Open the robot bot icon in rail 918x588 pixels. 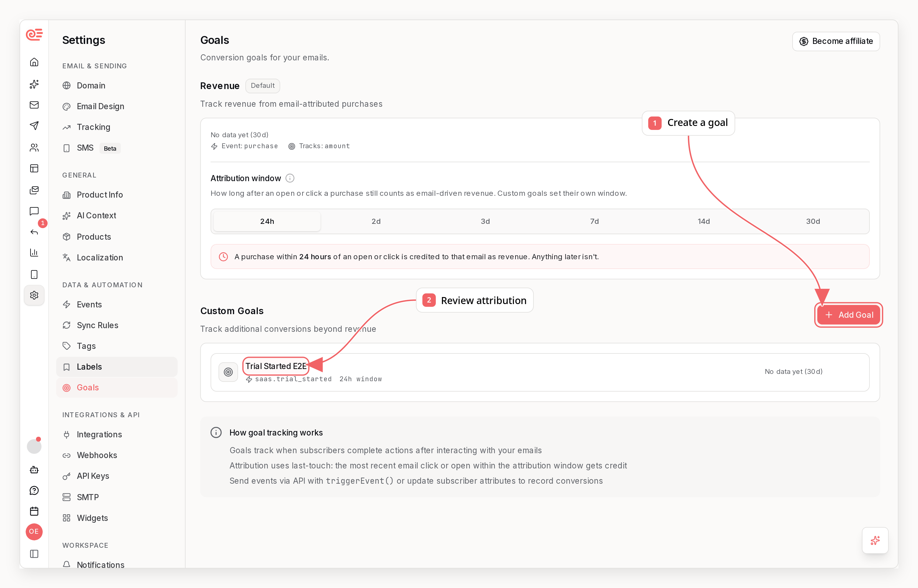point(34,470)
